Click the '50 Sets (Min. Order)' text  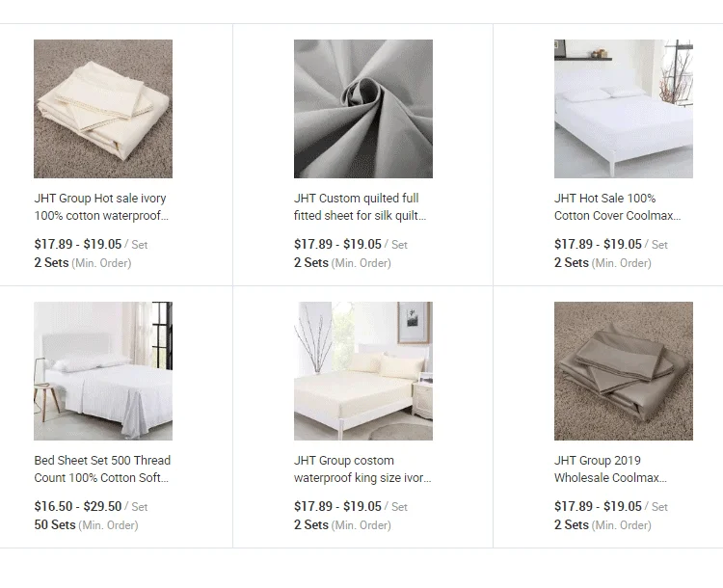86,524
